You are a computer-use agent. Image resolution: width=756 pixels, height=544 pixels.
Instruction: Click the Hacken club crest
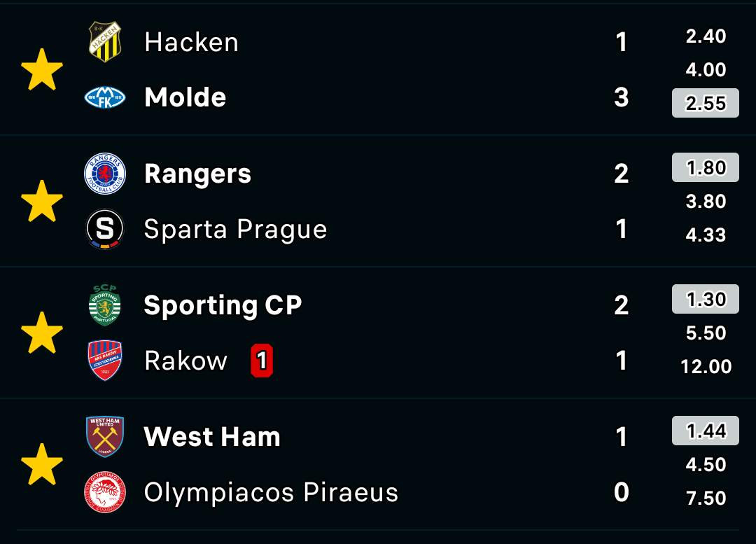(x=105, y=42)
